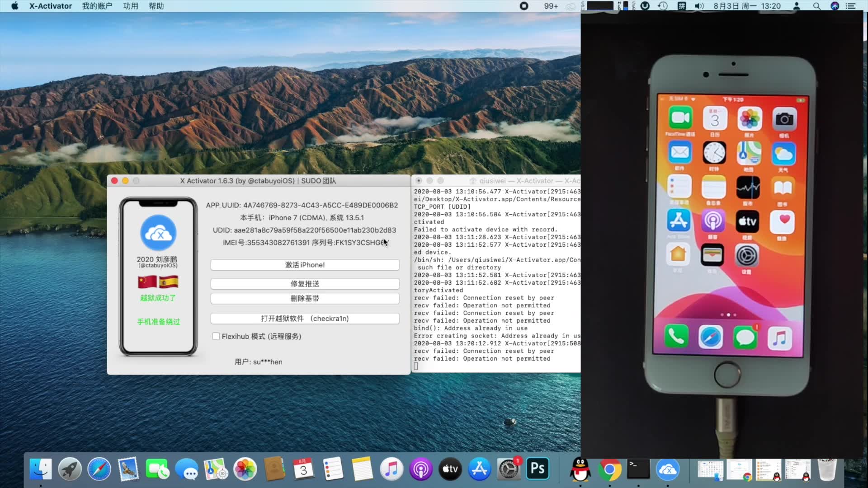Image resolution: width=868 pixels, height=488 pixels.
Task: Open Photos from the Dock
Action: click(245, 469)
